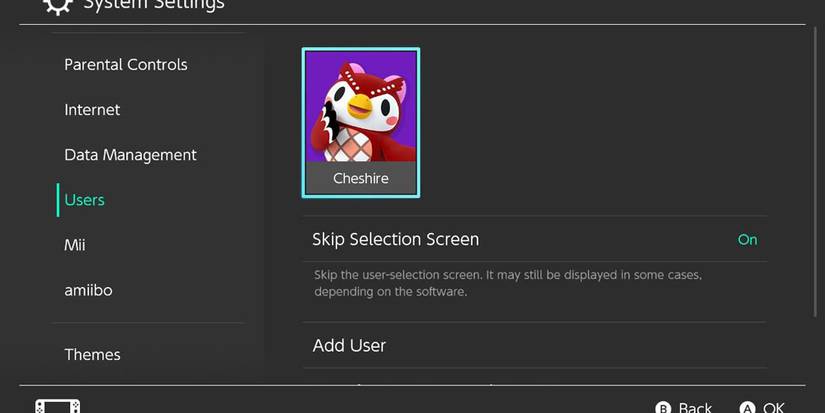Image resolution: width=825 pixels, height=413 pixels.
Task: Click the OK label
Action: [773, 407]
